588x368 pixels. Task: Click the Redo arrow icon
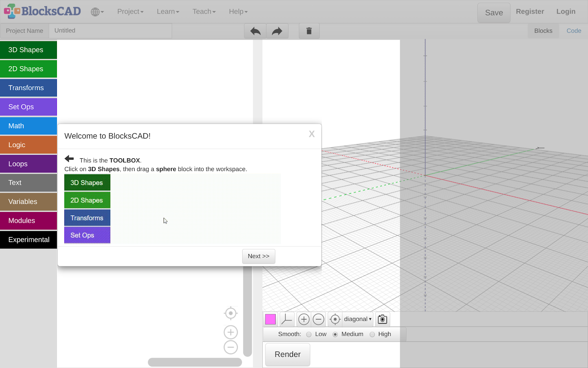click(277, 31)
